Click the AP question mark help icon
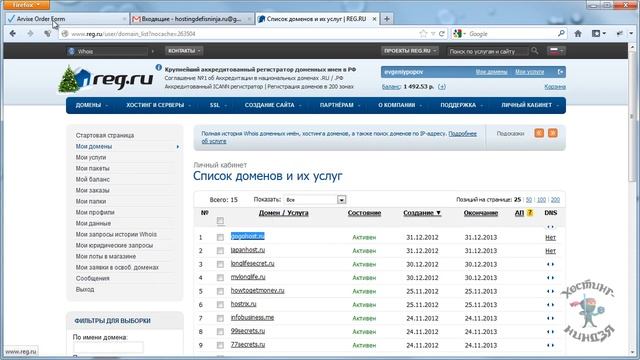The width and height of the screenshot is (640, 360). (530, 213)
